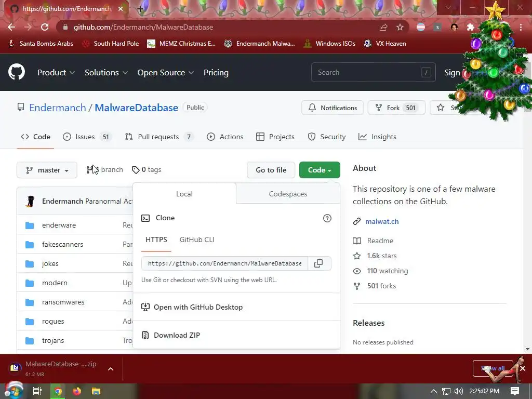Show hidden system tray icons
Screen dimensions: 532x399
434,391
